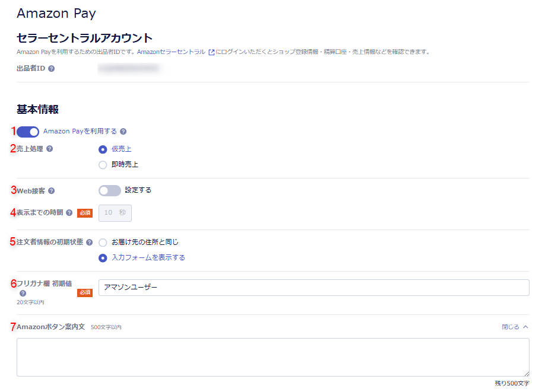The width and height of the screenshot is (539, 392).
Task: Toggle off Amazon Payを利用する switch
Action: [28, 132]
